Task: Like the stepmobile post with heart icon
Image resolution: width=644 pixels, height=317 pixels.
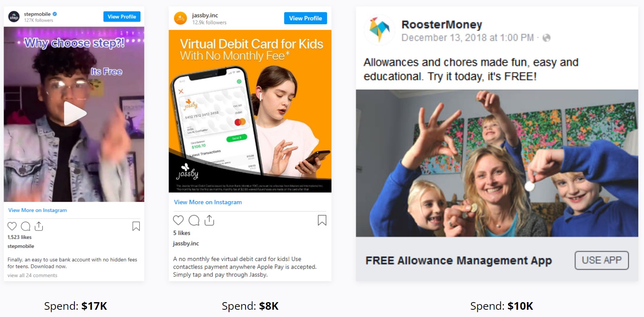Action: (x=12, y=226)
